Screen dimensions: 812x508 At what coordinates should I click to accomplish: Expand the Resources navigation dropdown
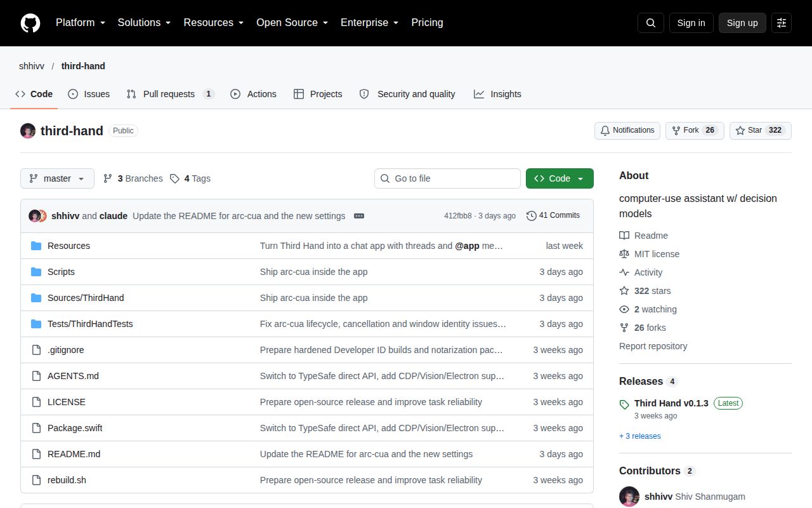(x=214, y=23)
